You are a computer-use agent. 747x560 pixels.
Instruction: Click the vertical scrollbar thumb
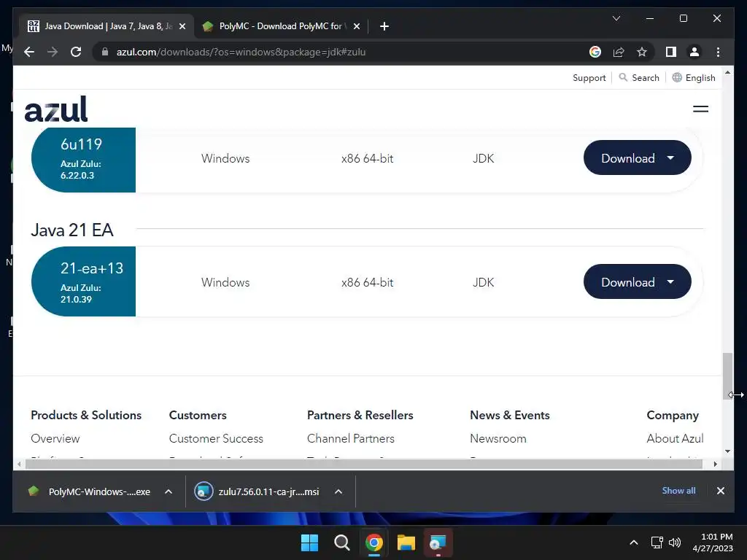[x=727, y=376]
